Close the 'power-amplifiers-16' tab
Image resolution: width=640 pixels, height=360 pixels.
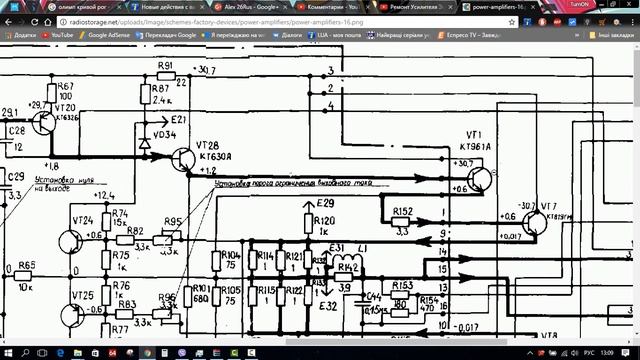[533, 7]
